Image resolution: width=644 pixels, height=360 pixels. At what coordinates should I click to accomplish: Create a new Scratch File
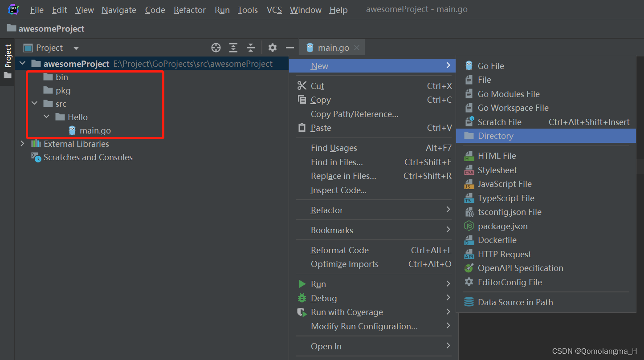coord(546,122)
